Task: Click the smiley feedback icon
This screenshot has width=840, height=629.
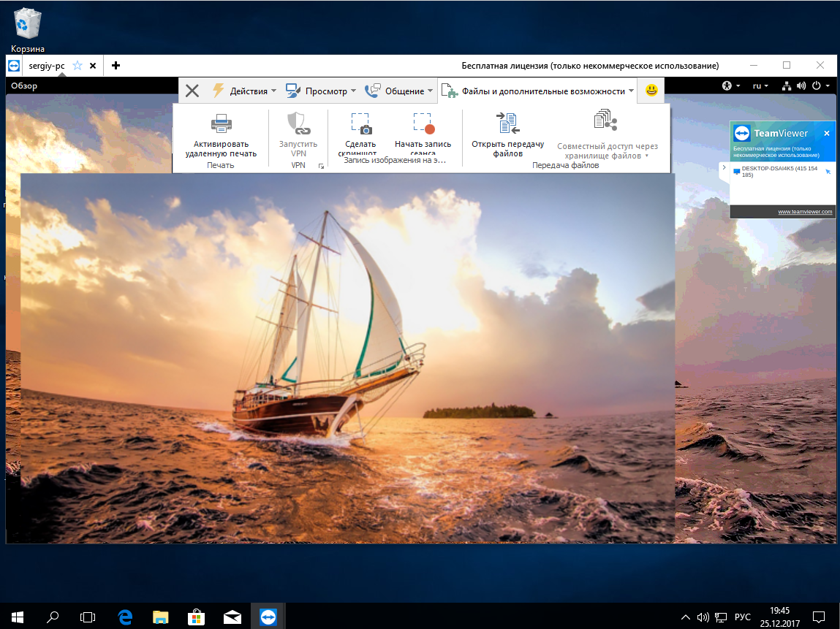Action: pyautogui.click(x=651, y=91)
